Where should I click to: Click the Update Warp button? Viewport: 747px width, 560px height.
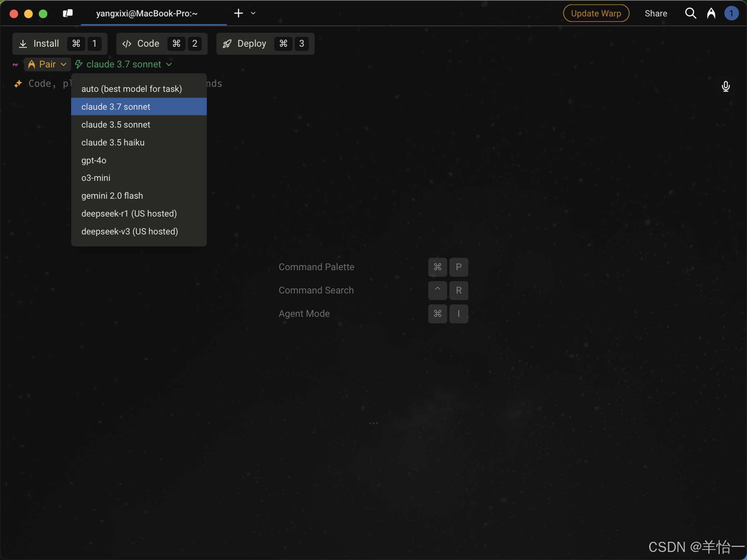pos(596,13)
